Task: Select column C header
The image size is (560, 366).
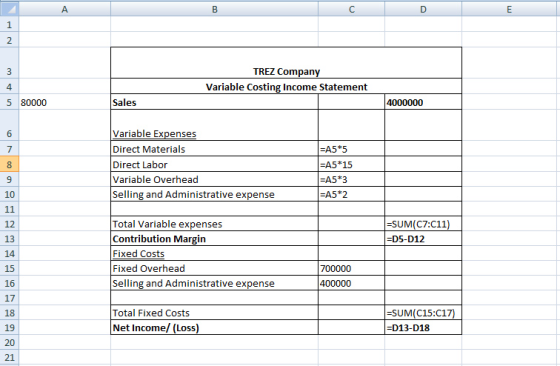Action: pyautogui.click(x=351, y=9)
